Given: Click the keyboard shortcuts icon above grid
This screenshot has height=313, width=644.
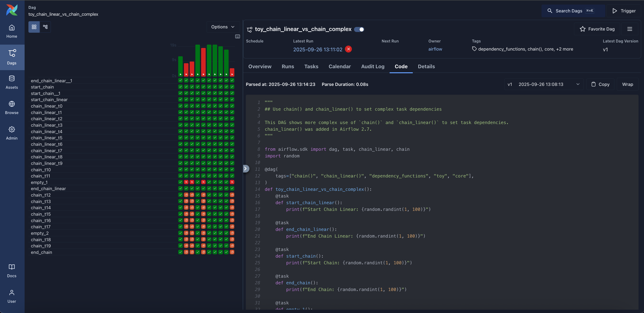Looking at the screenshot, I should coord(237,37).
